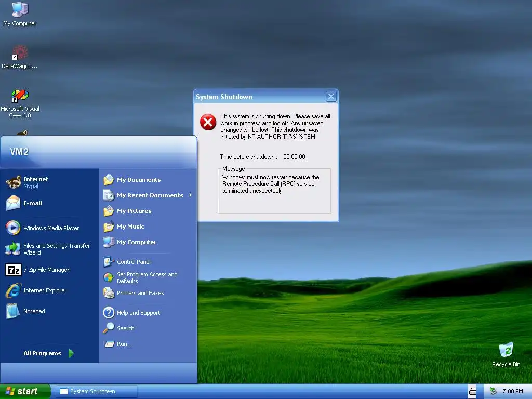Image resolution: width=532 pixels, height=399 pixels.
Task: Click the Search magnifier icon
Action: 109,328
